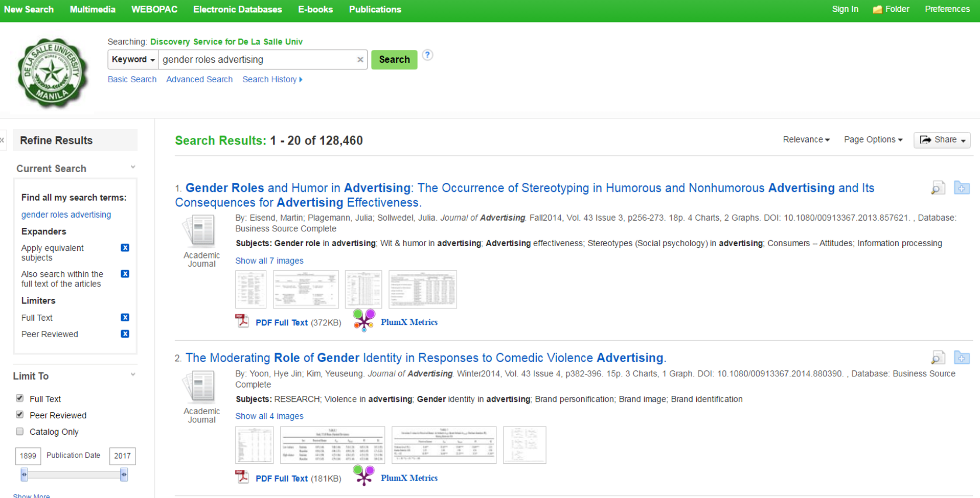Click the publication date slider track

point(74,475)
